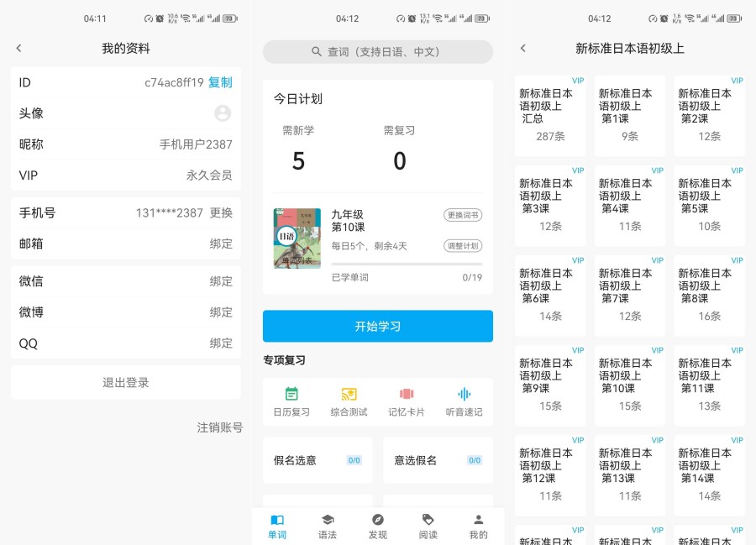Tap 注销账号 link
The image size is (756, 545).
[x=220, y=427]
